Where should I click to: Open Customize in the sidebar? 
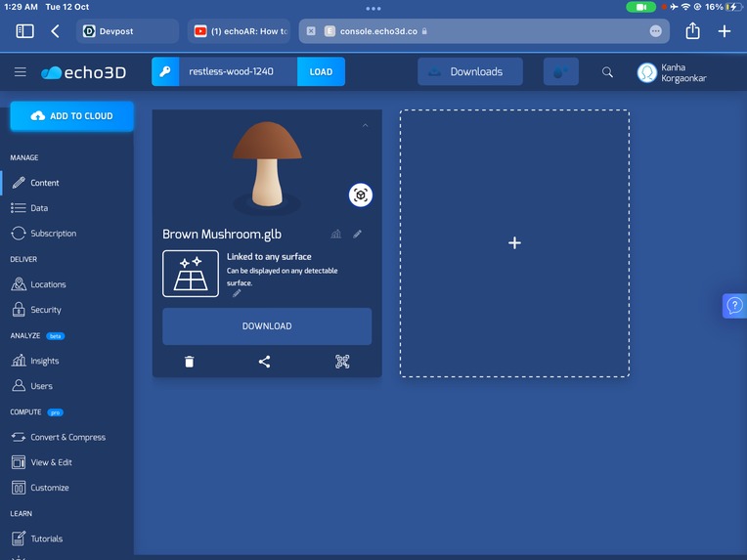point(40,488)
